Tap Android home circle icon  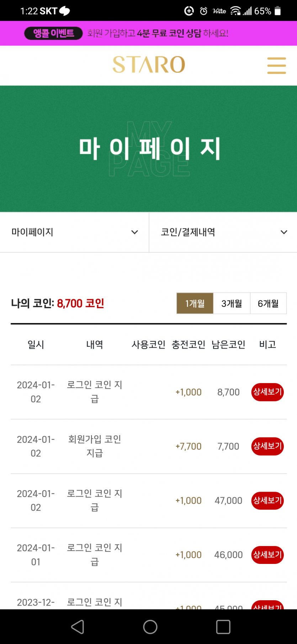pos(150,627)
